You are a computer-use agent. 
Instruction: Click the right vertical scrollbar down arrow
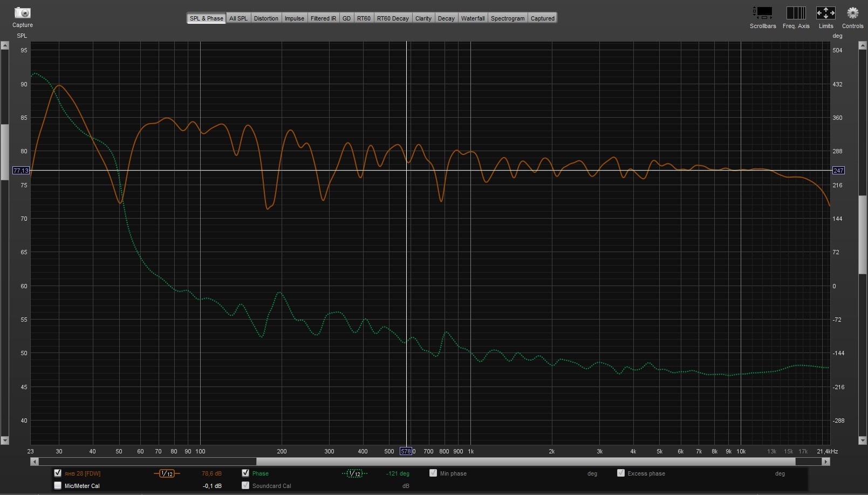tap(863, 440)
